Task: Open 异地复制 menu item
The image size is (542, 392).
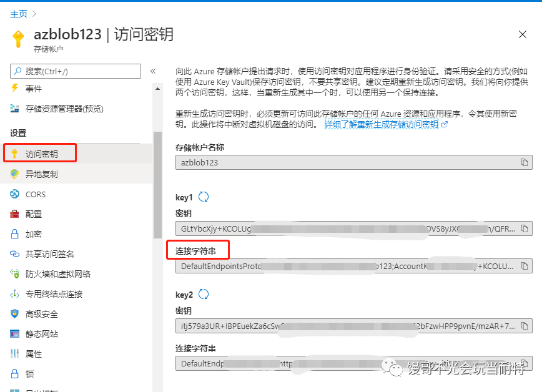Action: point(76,174)
